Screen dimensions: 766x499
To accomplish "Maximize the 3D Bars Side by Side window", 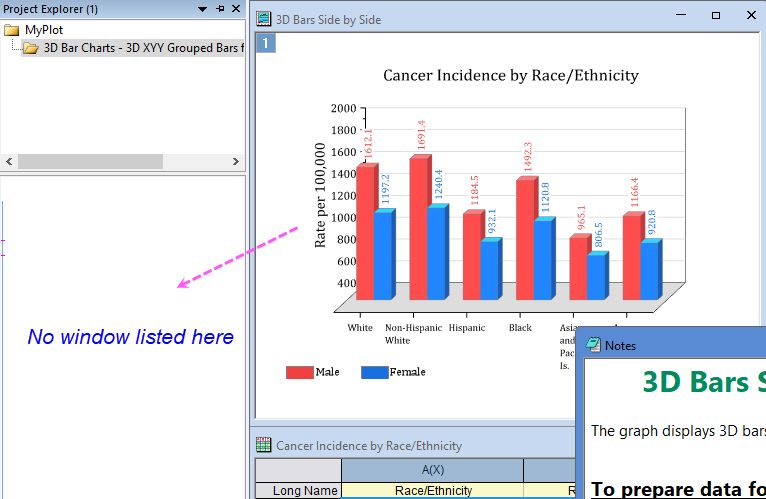I will point(716,16).
